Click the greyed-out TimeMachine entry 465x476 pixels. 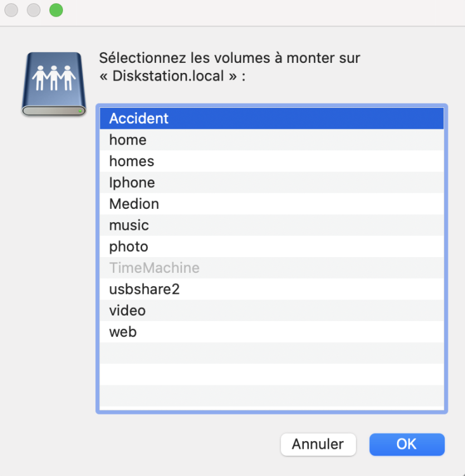point(154,268)
